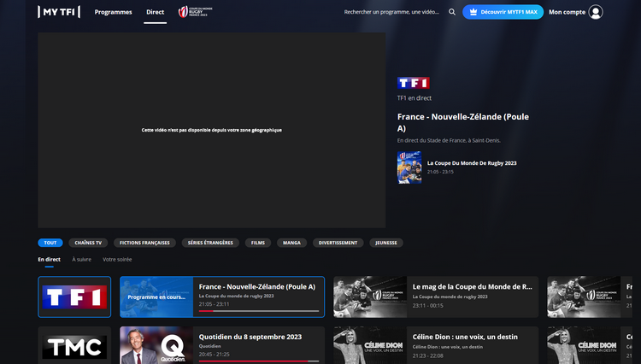Select the MANGA filter chip
The width and height of the screenshot is (641, 364).
point(292,243)
